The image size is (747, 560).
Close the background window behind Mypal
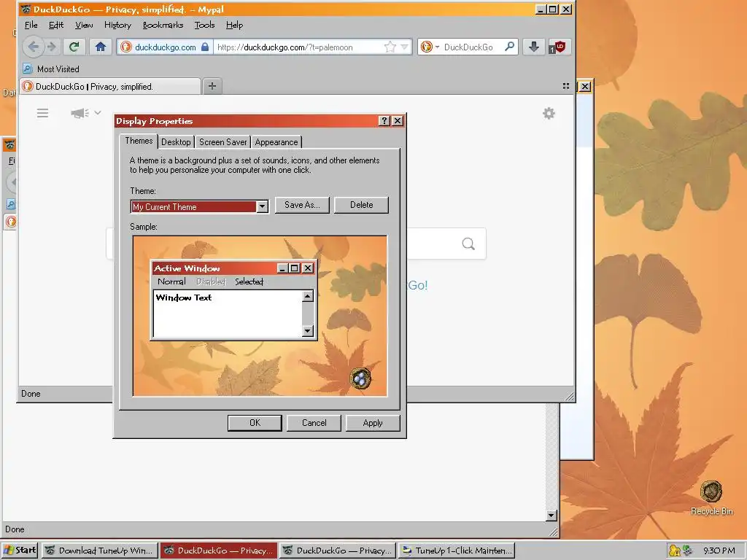pos(585,87)
